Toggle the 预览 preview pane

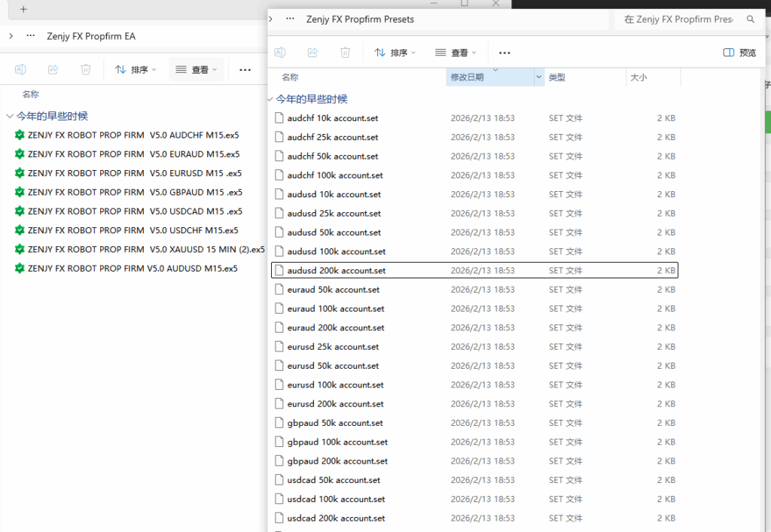[739, 53]
